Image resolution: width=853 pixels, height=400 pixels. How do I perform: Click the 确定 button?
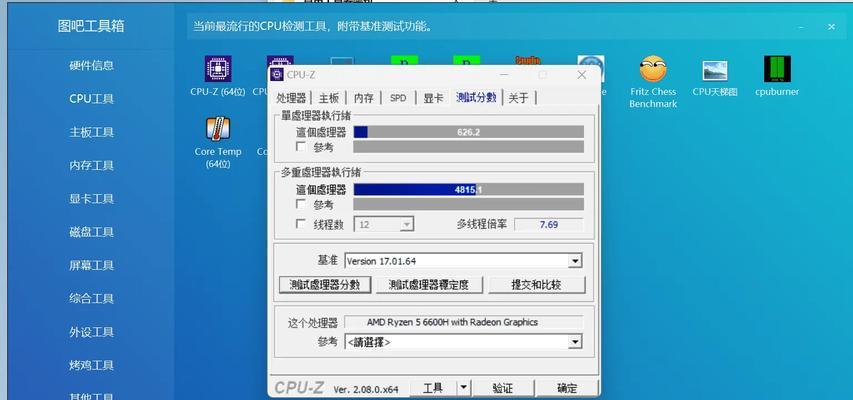pyautogui.click(x=567, y=387)
